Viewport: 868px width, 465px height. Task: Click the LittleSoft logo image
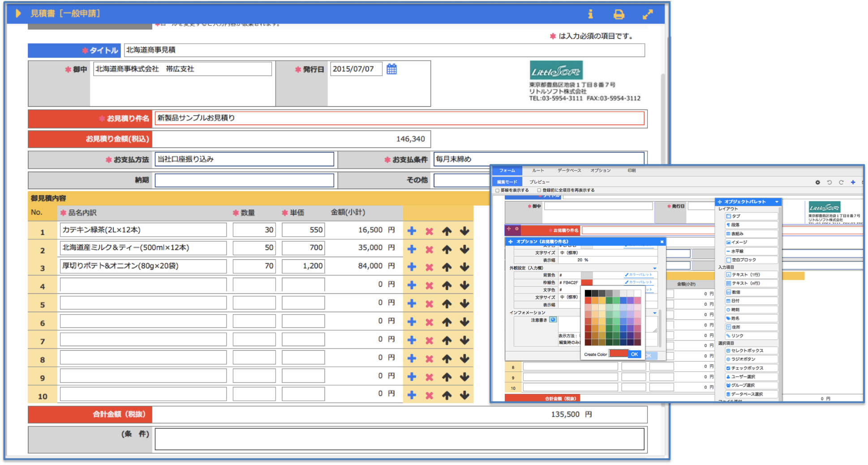coord(556,70)
